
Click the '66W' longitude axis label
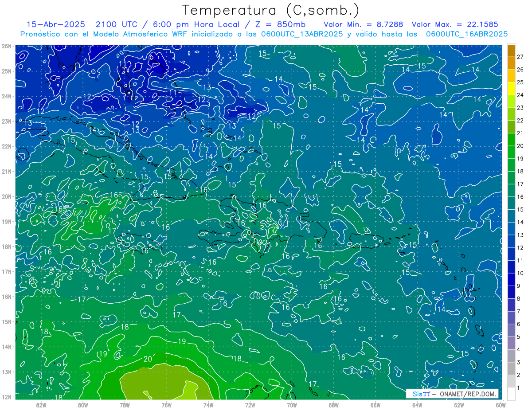[376, 404]
